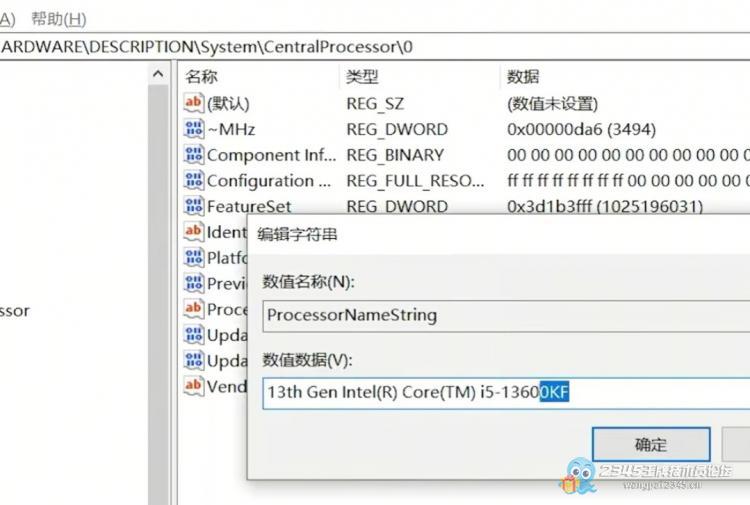Click the registry path address bar
750x505 pixels.
click(x=375, y=47)
